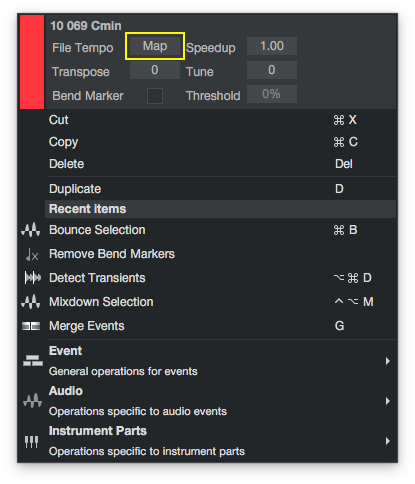Viewport: 415px width, 484px height.
Task: Click the red event color swatch
Action: (x=32, y=62)
